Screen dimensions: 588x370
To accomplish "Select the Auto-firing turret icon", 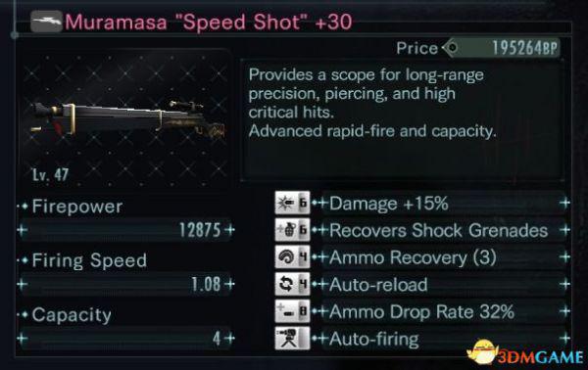I will (x=292, y=338).
